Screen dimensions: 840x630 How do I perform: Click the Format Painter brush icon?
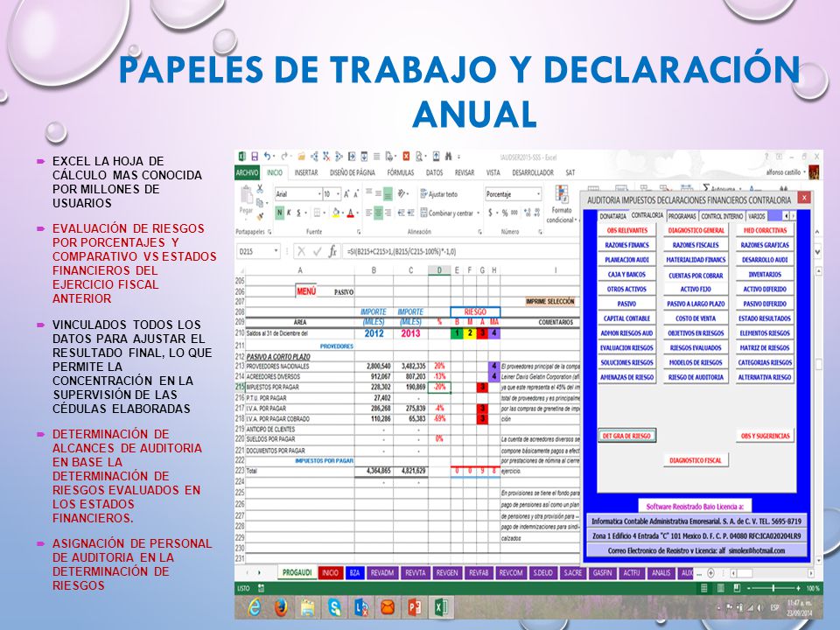click(260, 216)
